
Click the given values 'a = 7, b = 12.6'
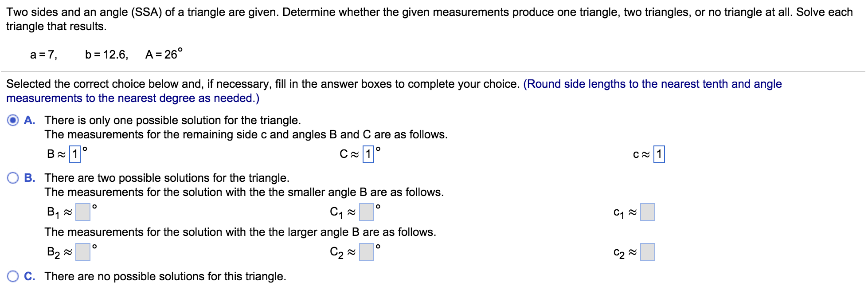78,54
